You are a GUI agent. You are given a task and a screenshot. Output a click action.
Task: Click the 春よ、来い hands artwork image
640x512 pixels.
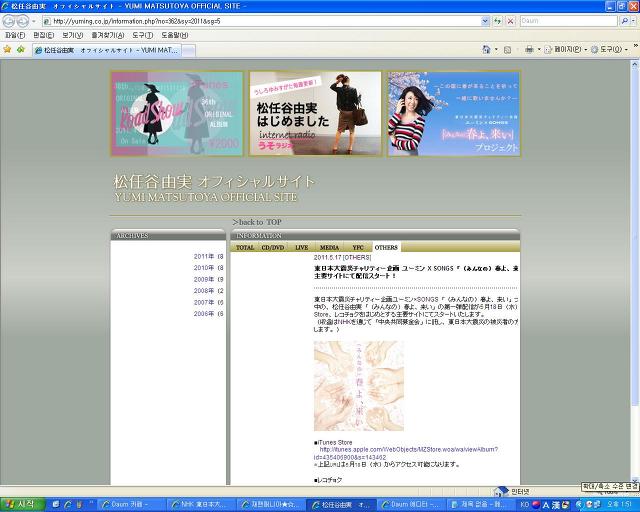(359, 386)
